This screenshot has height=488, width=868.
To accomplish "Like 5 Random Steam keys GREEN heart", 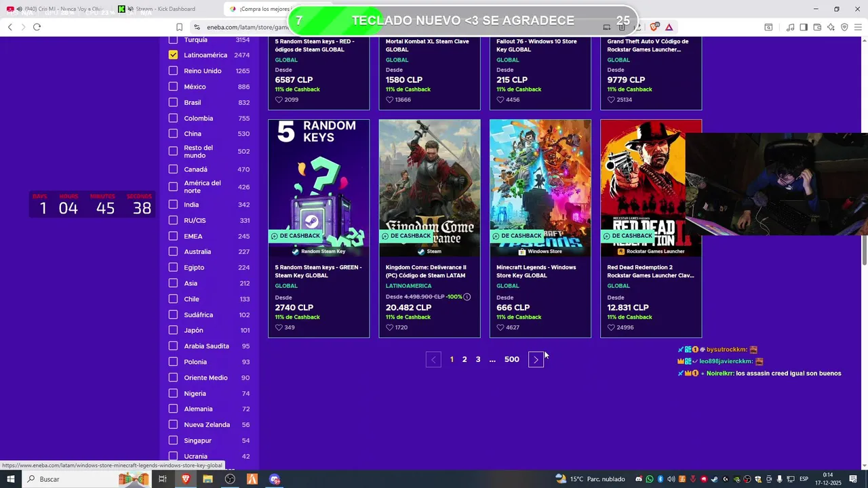I will click(279, 327).
